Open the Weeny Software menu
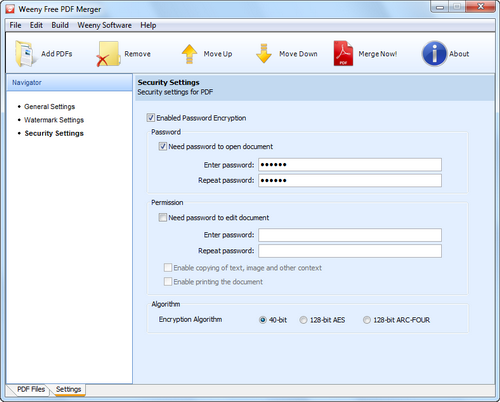Image resolution: width=500 pixels, height=402 pixels. tap(104, 25)
